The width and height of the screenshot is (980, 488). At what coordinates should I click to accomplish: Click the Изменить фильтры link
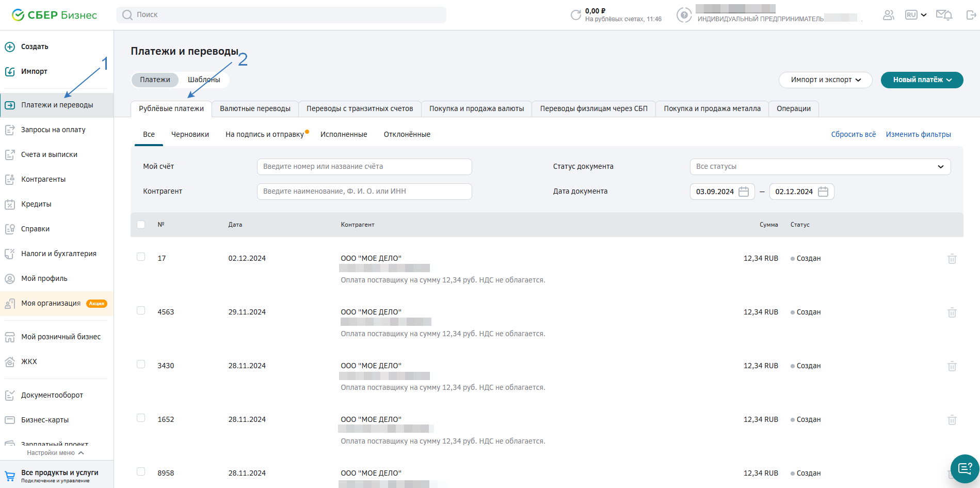click(x=919, y=135)
